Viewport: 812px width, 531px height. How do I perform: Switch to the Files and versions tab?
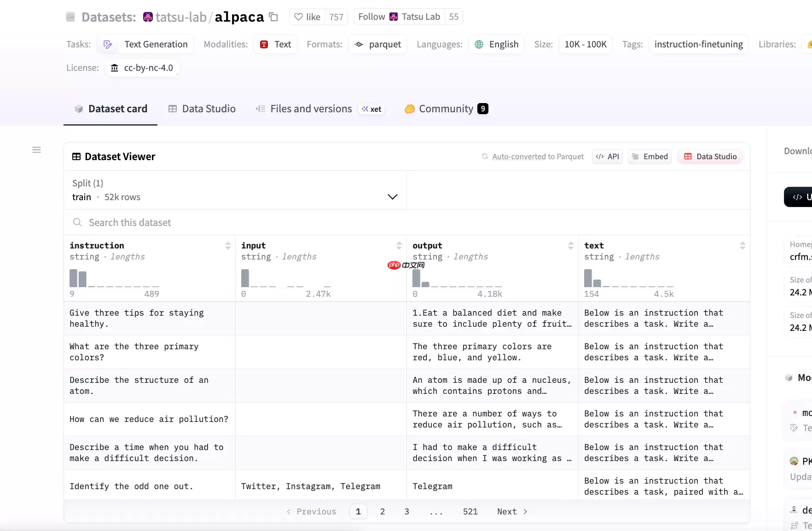311,109
